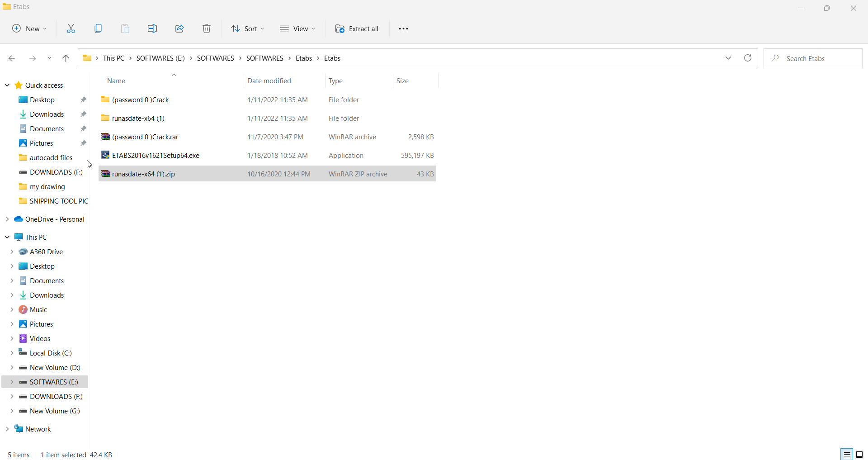Click the runasdate-x64 (1).zip archive icon
This screenshot has width=868, height=460.
pos(105,174)
